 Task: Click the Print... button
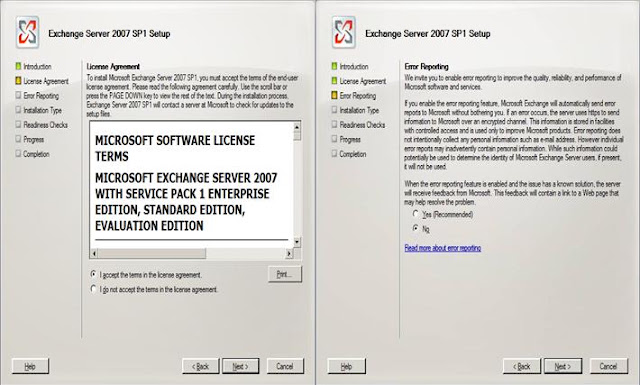(285, 274)
